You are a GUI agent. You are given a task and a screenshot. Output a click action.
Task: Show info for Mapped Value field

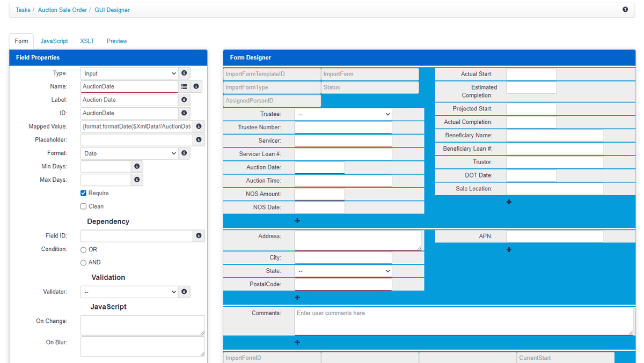pos(199,127)
